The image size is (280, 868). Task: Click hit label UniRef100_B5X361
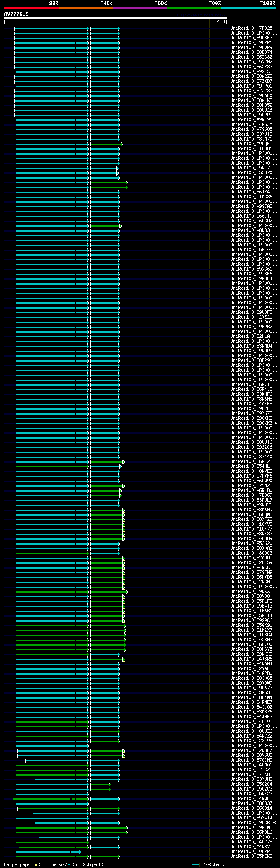[x=251, y=269]
